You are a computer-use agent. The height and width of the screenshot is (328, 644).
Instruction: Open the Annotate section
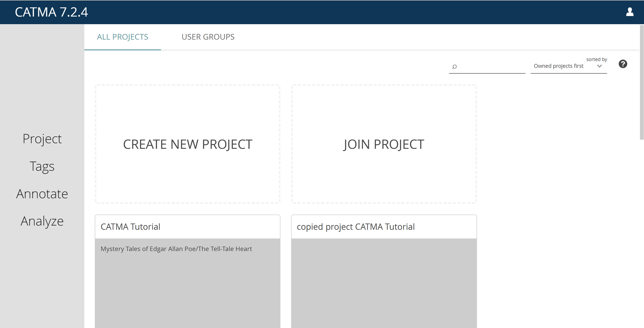(42, 193)
